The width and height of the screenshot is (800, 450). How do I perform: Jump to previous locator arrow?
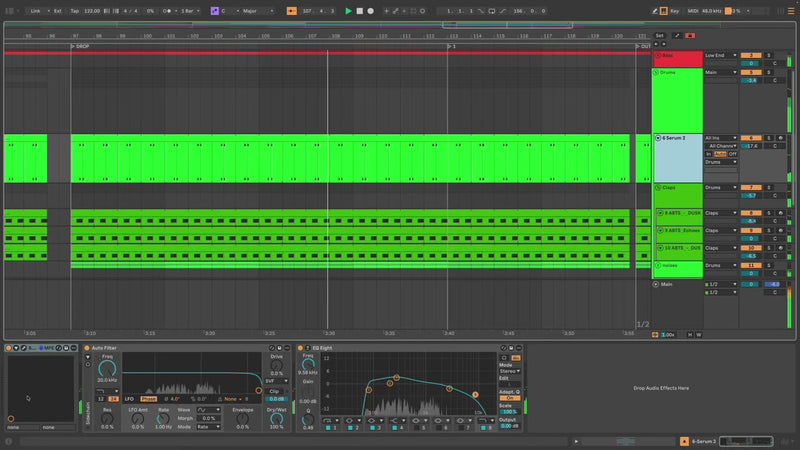coord(657,44)
